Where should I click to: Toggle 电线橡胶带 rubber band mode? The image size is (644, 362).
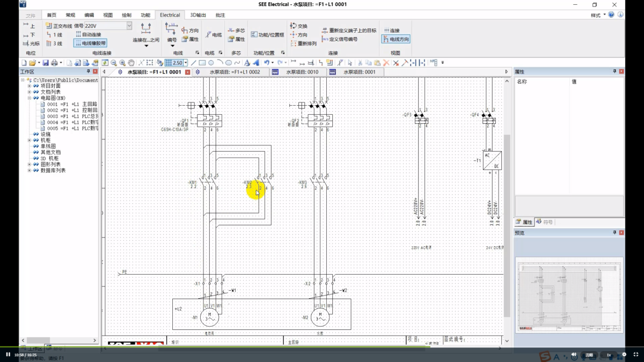[90, 43]
